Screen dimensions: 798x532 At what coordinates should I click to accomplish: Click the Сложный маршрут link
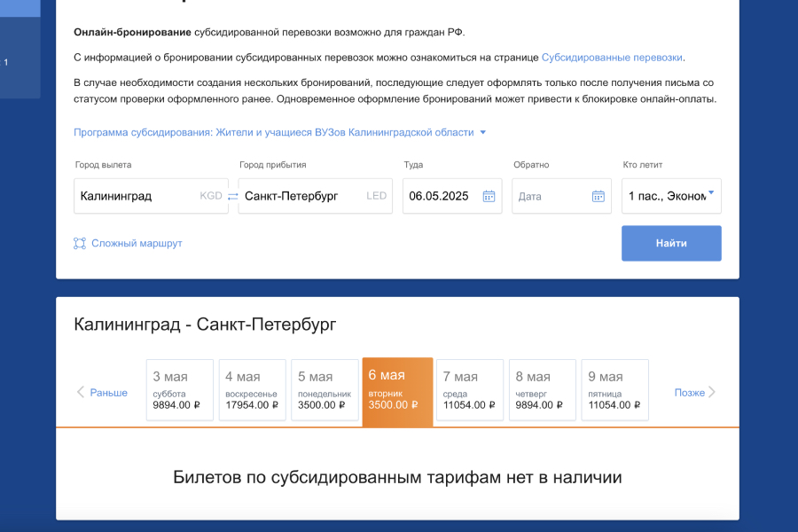[137, 243]
